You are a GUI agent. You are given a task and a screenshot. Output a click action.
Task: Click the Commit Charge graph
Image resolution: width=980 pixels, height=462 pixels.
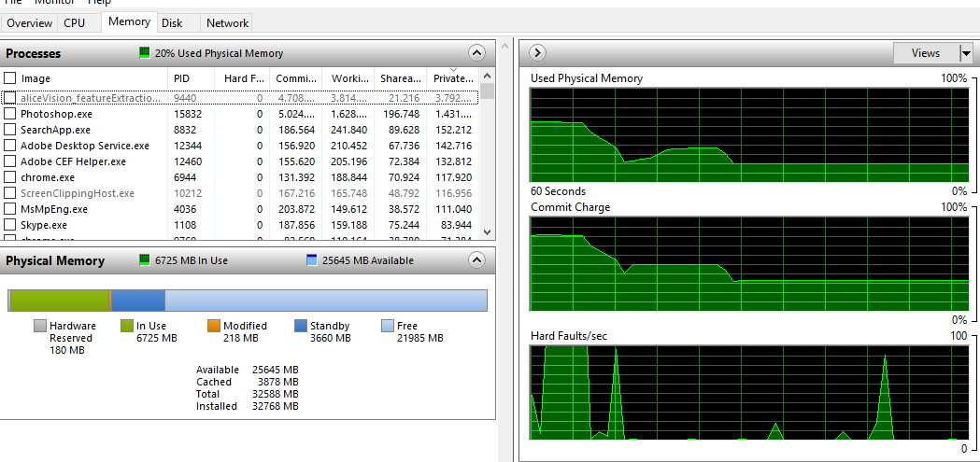coord(748,263)
